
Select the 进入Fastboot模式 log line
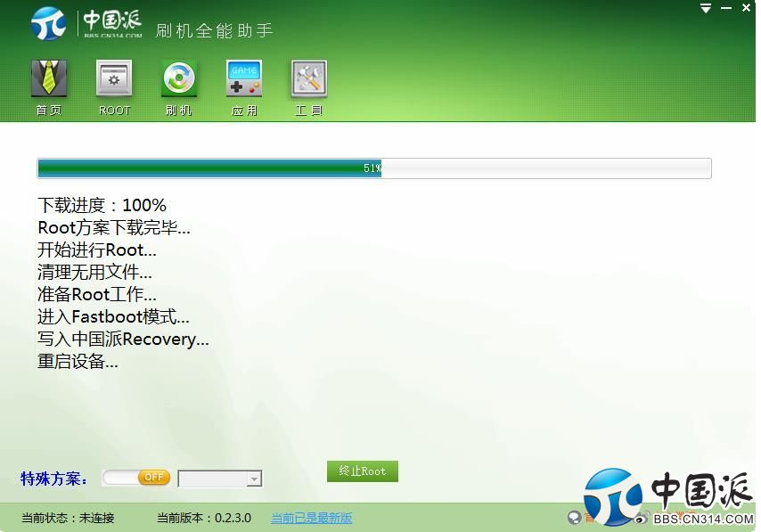point(113,317)
